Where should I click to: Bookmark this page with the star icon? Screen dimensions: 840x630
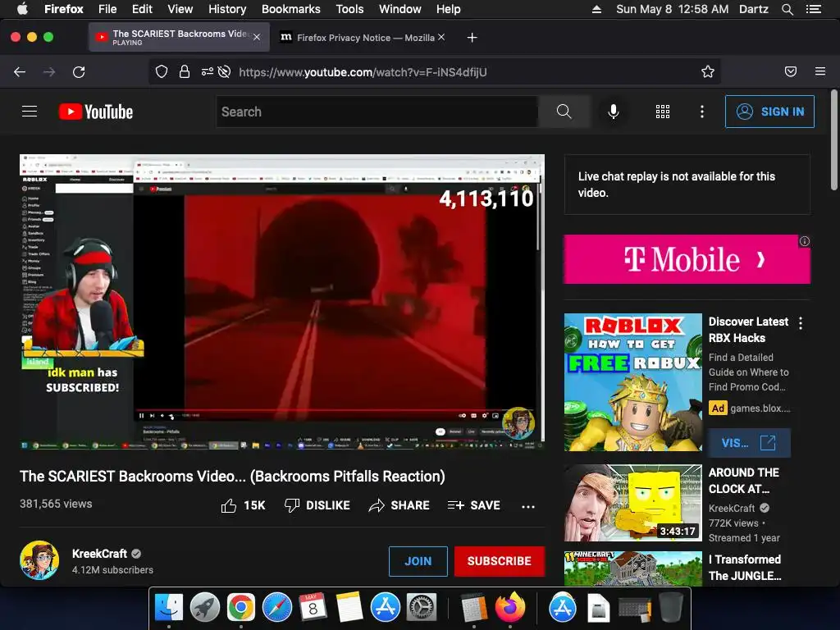[708, 72]
